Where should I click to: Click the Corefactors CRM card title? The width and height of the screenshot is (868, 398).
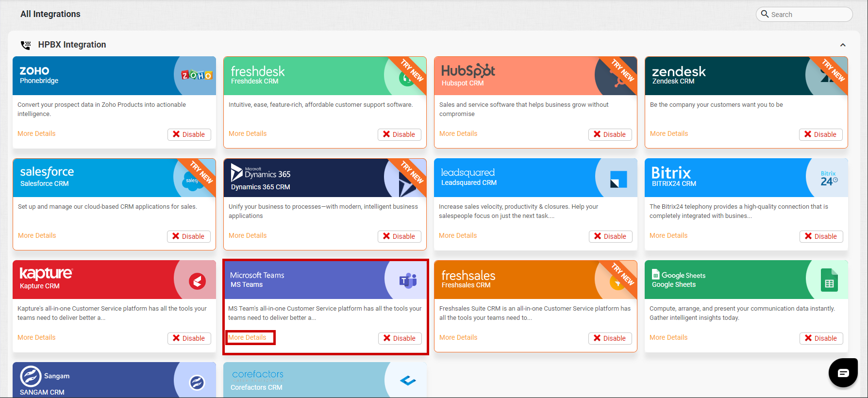(x=256, y=387)
